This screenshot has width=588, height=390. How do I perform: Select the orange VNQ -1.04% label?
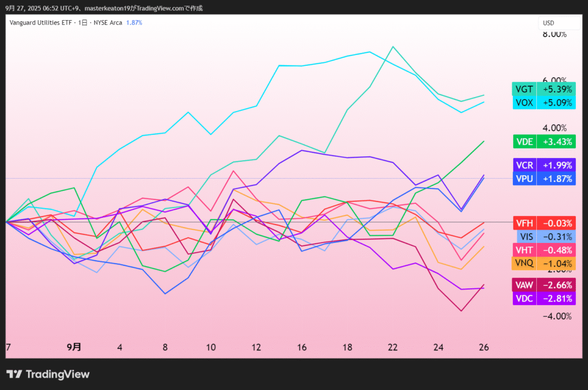pyautogui.click(x=543, y=263)
